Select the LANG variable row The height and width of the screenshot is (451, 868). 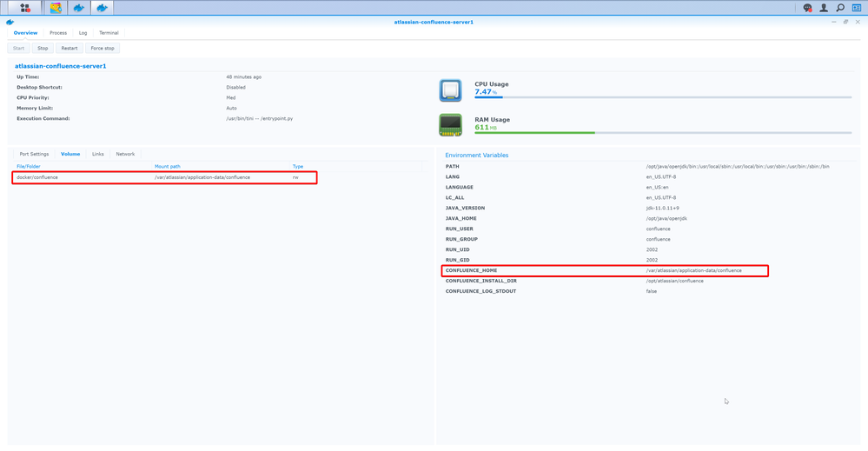pyautogui.click(x=647, y=177)
